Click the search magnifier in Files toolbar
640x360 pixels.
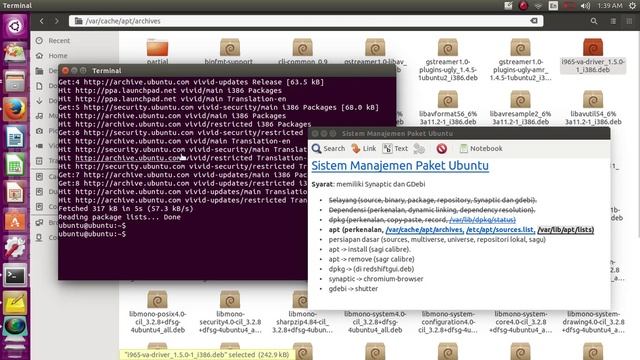coord(594,21)
